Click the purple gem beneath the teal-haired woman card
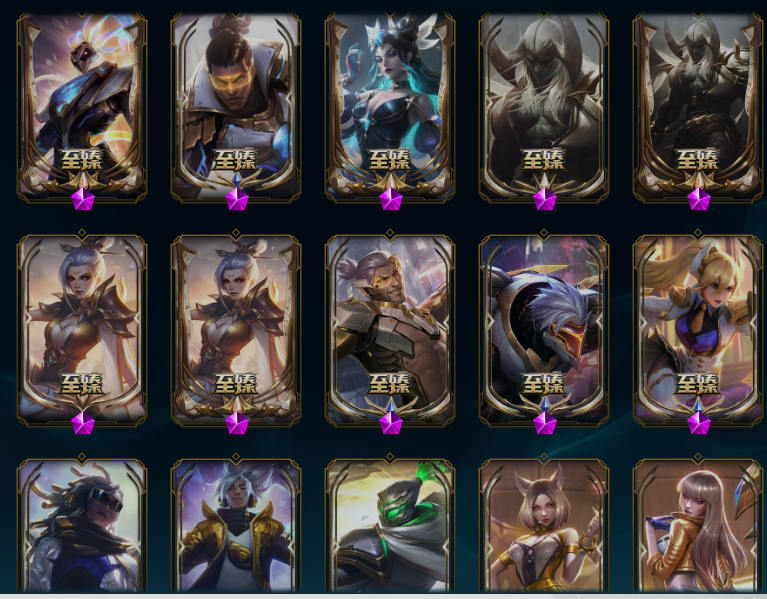This screenshot has width=767, height=599. [x=391, y=199]
